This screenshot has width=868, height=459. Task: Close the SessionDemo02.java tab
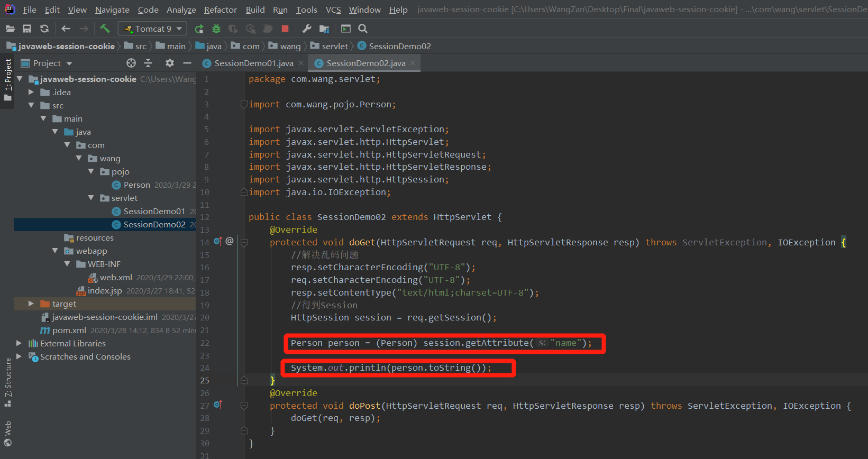(x=413, y=63)
